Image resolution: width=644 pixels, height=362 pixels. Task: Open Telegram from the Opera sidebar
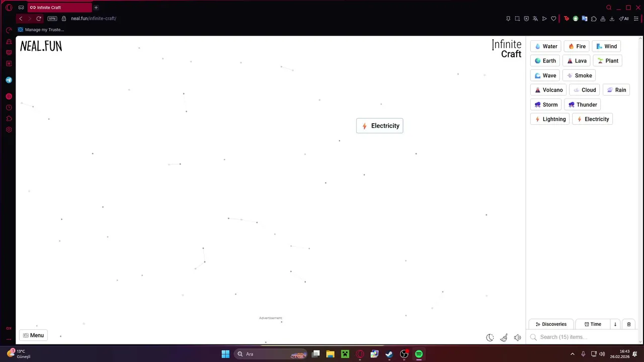(9, 80)
